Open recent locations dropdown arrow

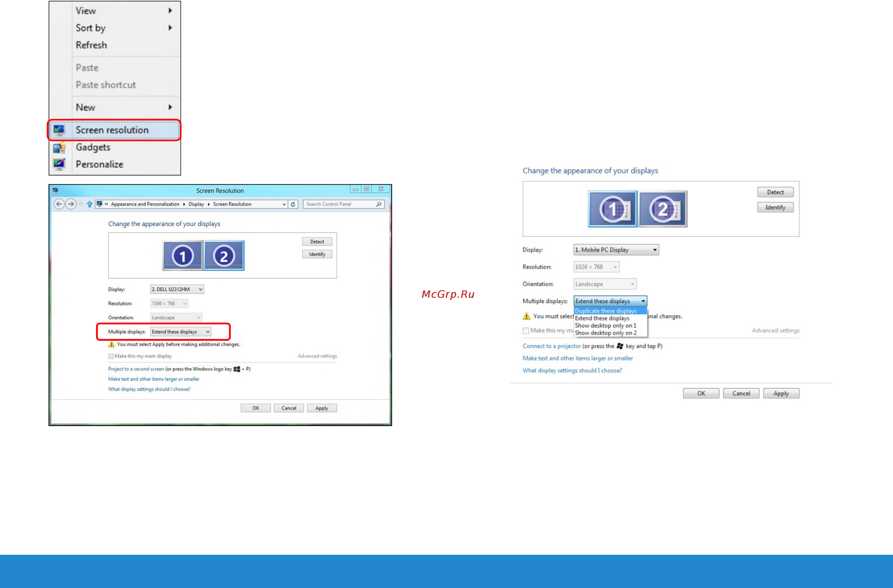pyautogui.click(x=80, y=204)
